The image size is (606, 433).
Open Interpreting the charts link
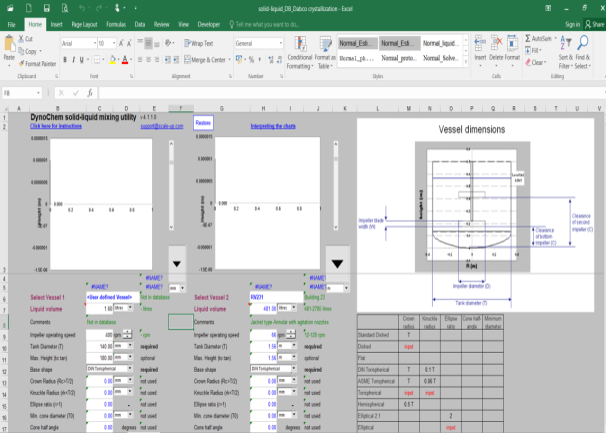pos(273,126)
